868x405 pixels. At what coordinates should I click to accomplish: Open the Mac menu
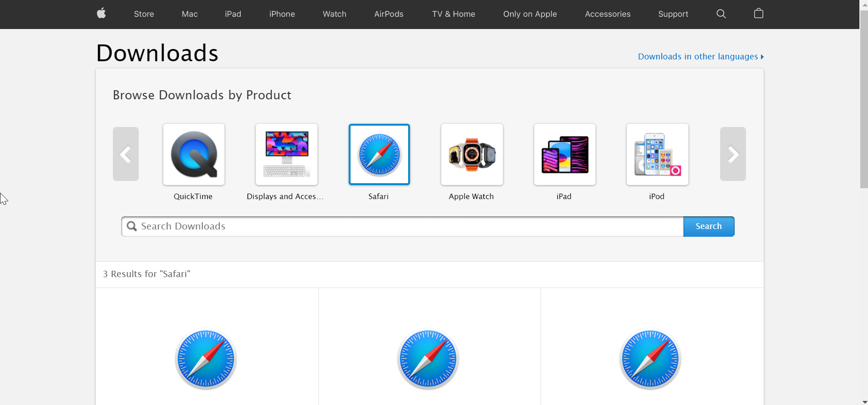(x=190, y=14)
